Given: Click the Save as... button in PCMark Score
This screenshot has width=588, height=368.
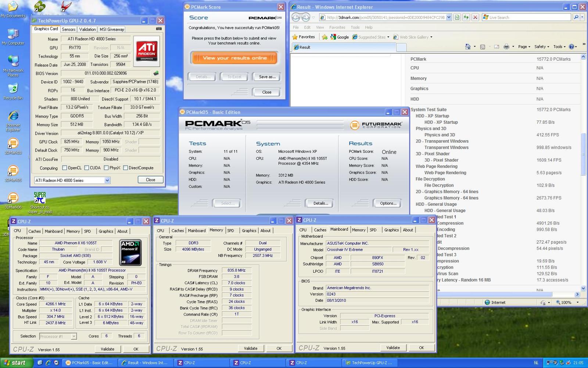Looking at the screenshot, I should tap(267, 77).
